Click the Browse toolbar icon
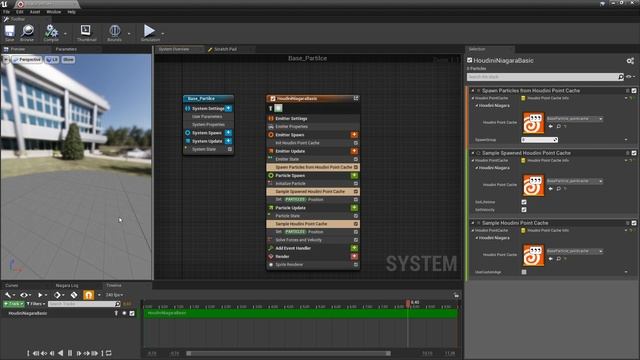The image size is (640, 360). (27, 31)
